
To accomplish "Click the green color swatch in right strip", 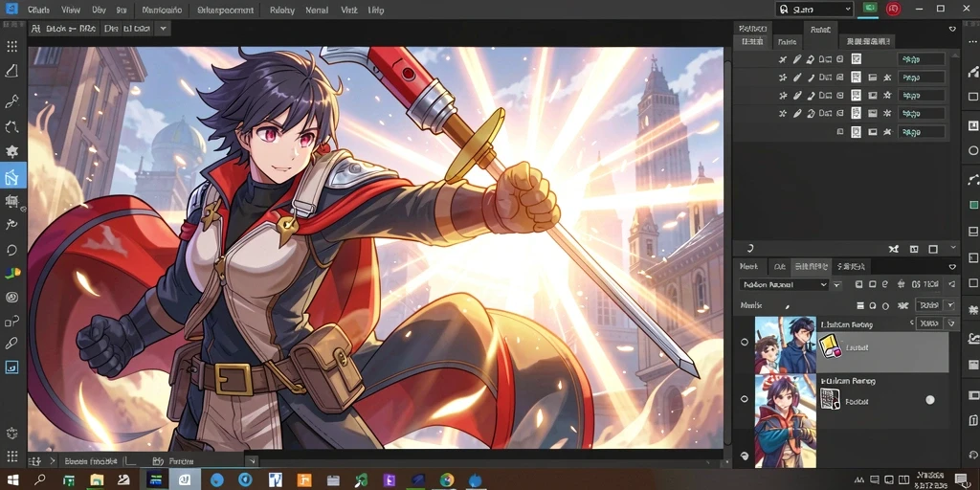I will point(973,205).
